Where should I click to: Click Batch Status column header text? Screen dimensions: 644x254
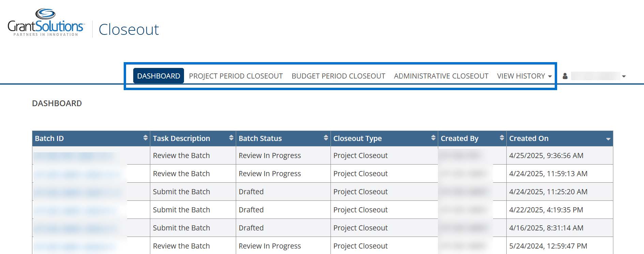pos(260,139)
